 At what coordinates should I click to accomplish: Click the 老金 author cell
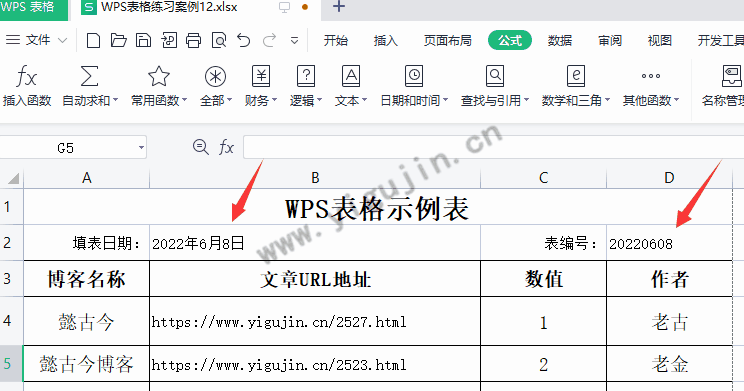click(669, 364)
